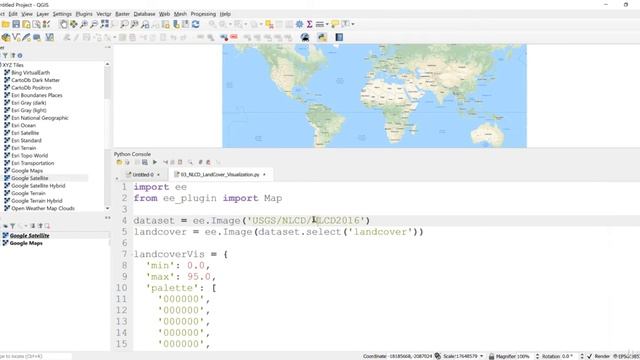Click the locator search box at bottom left
Viewport: 640px width, 360px height.
tap(36, 356)
